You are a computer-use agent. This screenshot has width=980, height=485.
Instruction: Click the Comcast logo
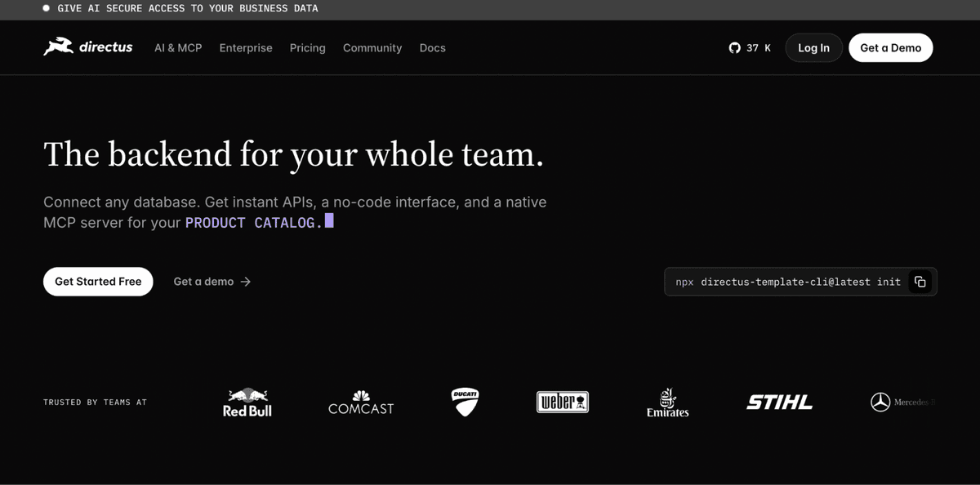361,403
